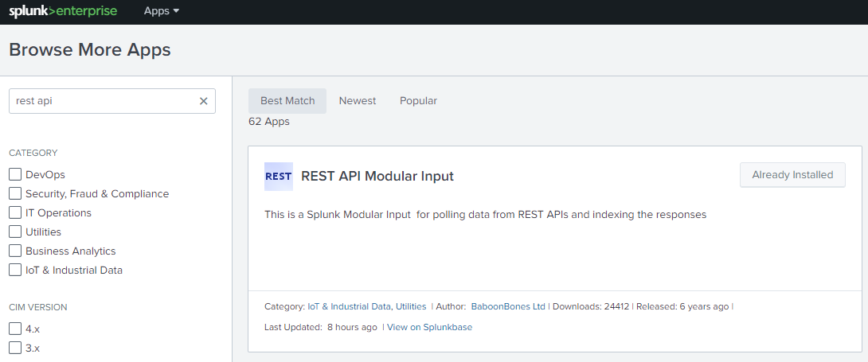Check the DevOps category box
Screen dimensions: 868x362
pos(15,175)
